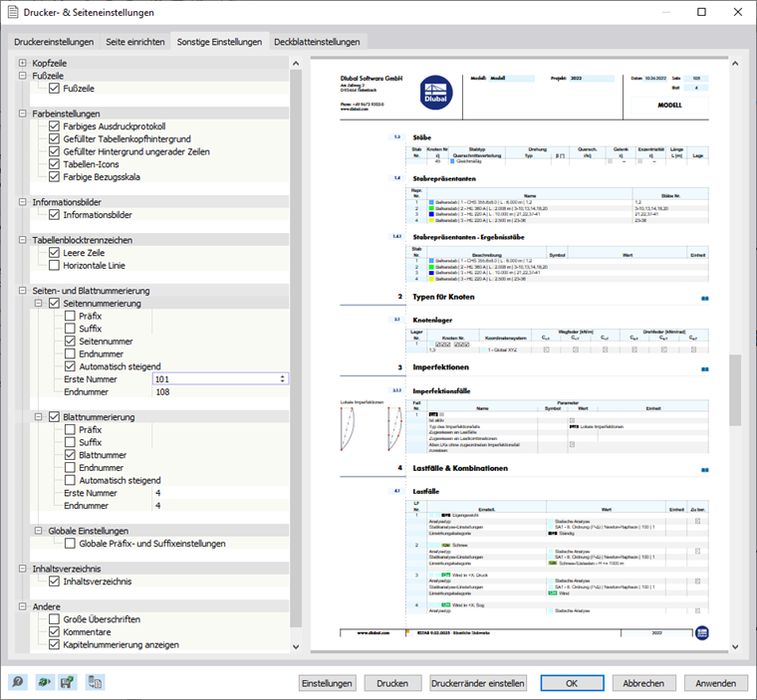757x700 pixels.
Task: Click the Einstellungen button
Action: (x=327, y=683)
